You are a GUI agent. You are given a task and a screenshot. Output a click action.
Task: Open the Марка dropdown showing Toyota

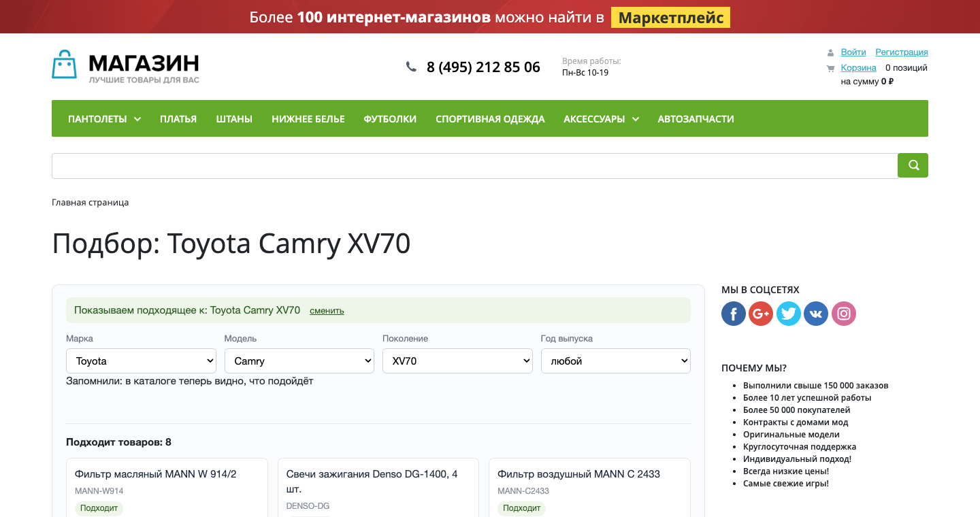141,361
